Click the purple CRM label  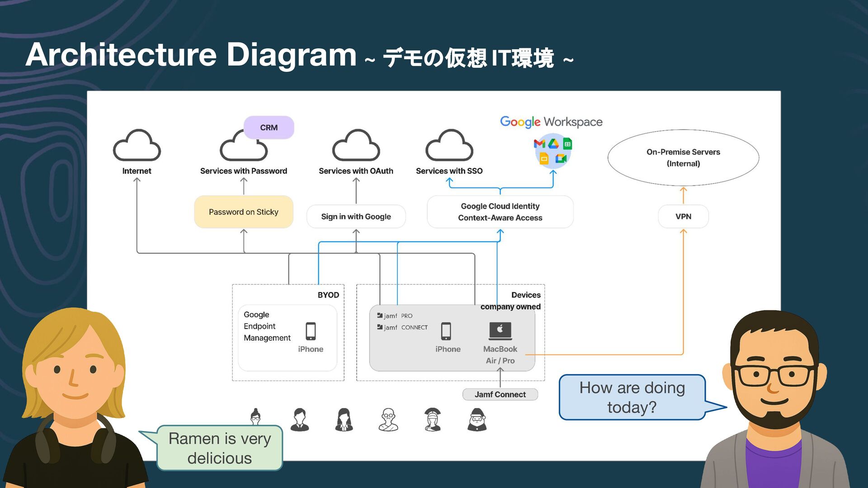(269, 127)
